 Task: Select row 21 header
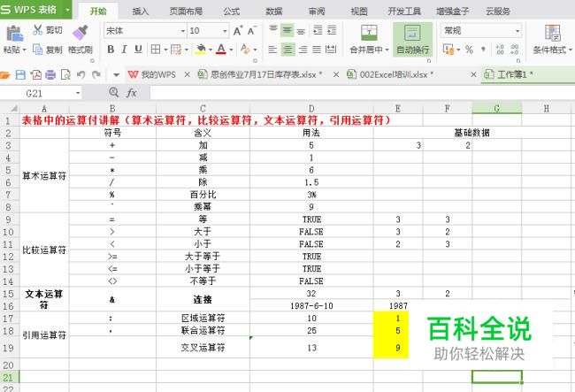tap(9, 377)
